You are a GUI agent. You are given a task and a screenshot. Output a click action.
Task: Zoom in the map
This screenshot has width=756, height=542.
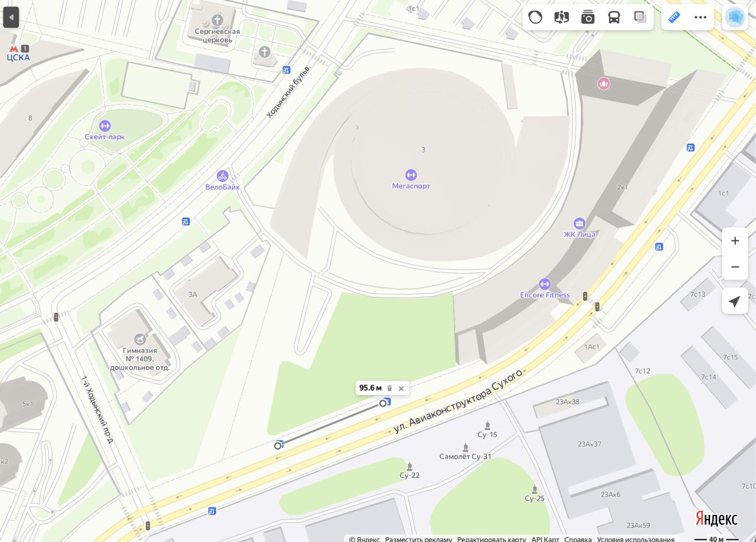(x=735, y=241)
